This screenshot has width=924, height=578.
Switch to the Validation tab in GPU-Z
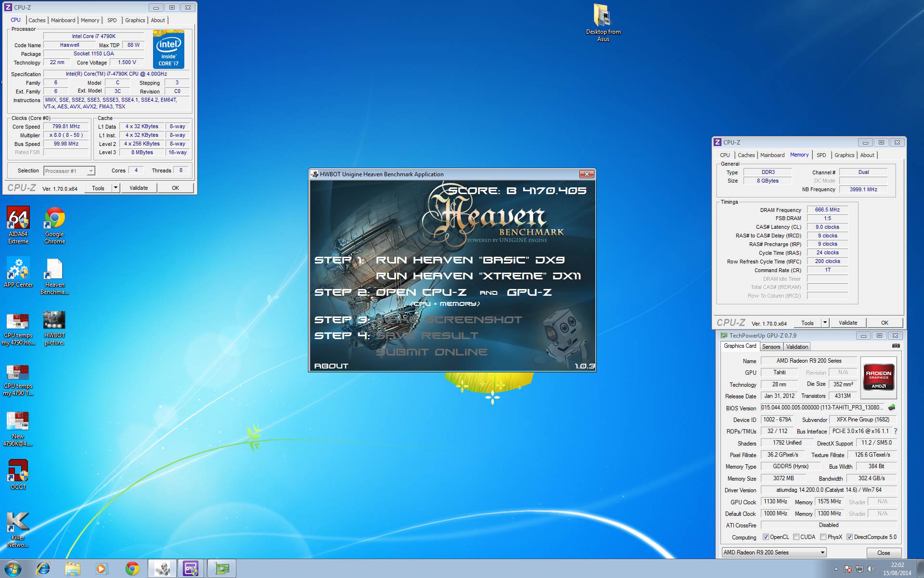point(797,347)
